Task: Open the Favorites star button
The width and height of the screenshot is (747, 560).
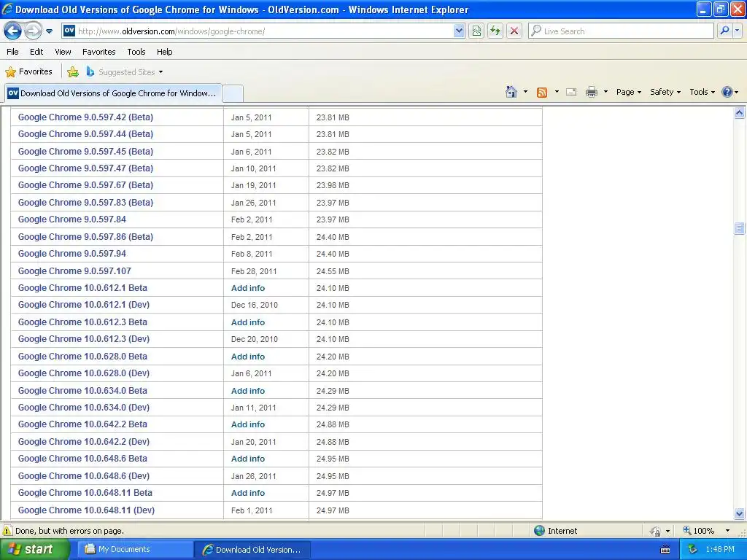Action: click(29, 72)
